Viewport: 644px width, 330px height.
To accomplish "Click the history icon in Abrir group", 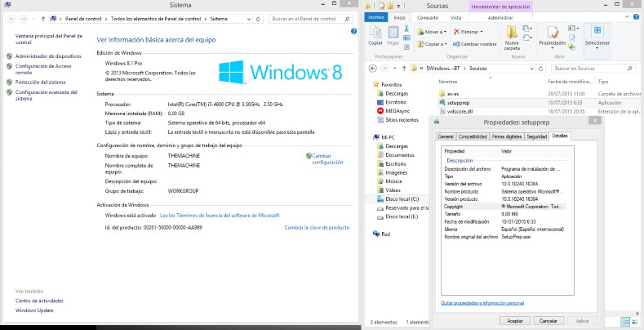I will coord(571,47).
